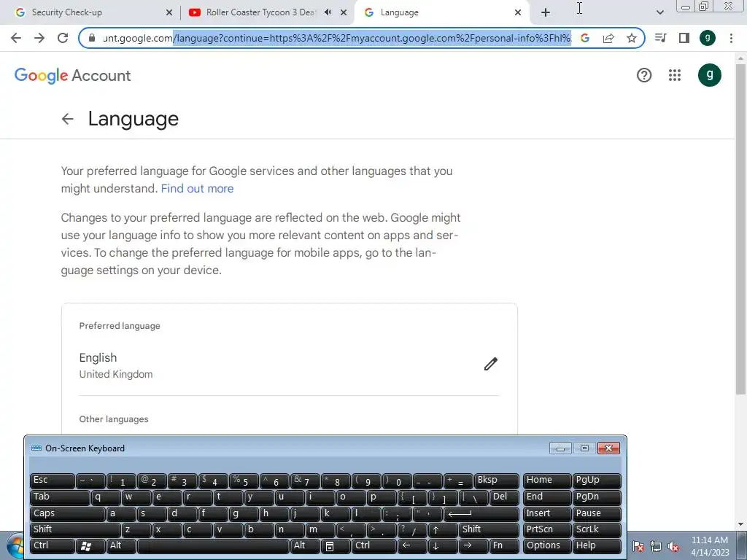Toggle left Shift on the On-Screen Keyboard

click(x=75, y=529)
